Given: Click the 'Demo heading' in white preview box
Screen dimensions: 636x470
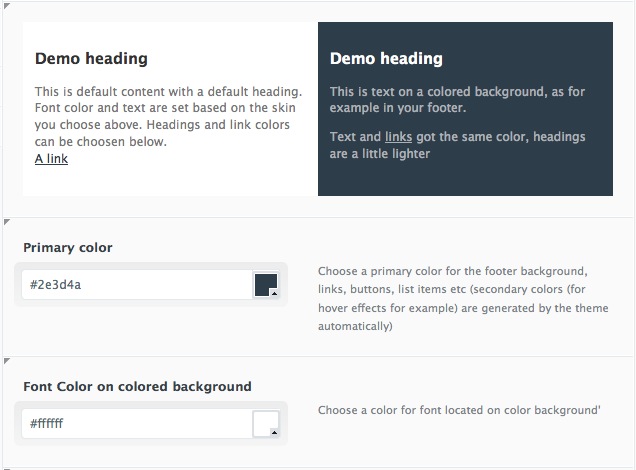Looking at the screenshot, I should click(91, 59).
